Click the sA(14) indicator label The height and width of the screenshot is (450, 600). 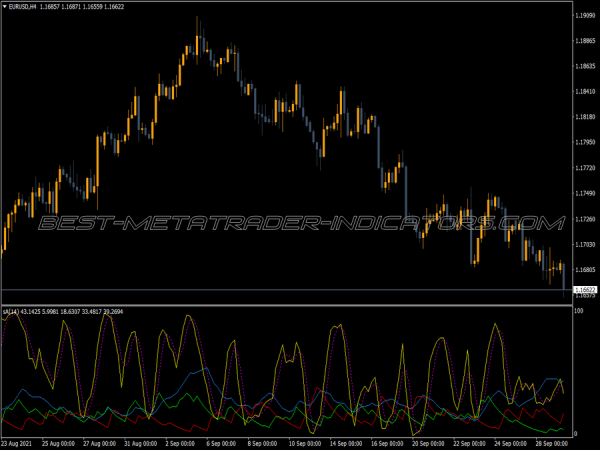coord(10,312)
